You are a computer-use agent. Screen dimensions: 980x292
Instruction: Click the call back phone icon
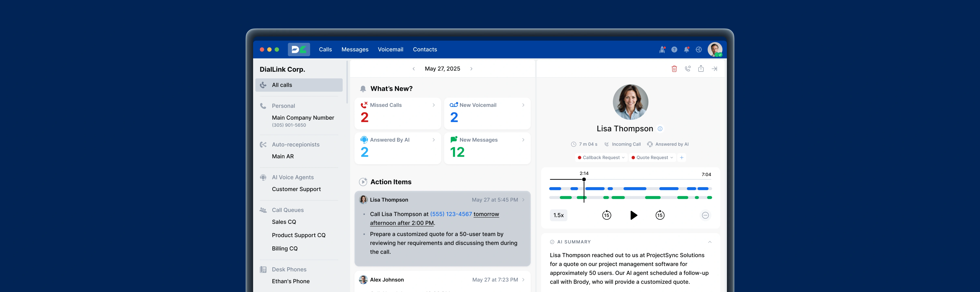[688, 69]
